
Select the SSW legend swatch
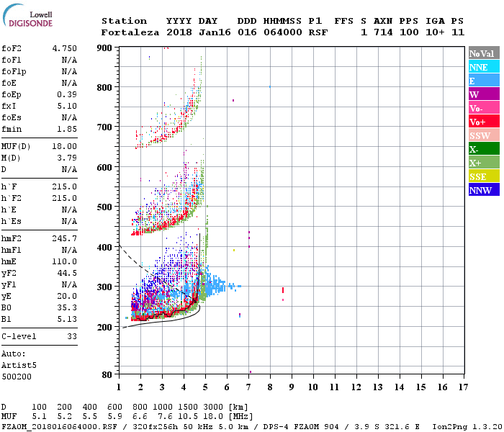click(484, 135)
